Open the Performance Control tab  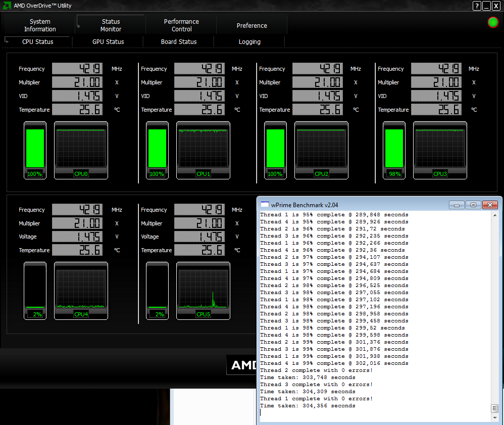[x=181, y=25]
